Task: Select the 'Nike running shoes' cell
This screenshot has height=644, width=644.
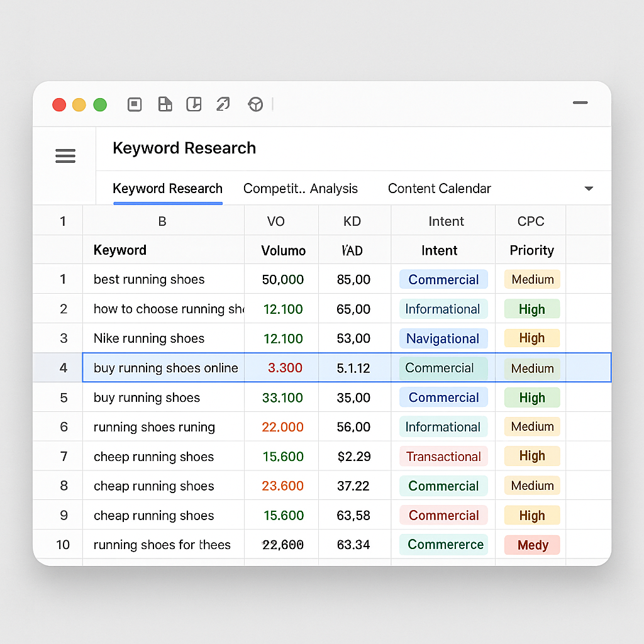Action: click(x=163, y=338)
